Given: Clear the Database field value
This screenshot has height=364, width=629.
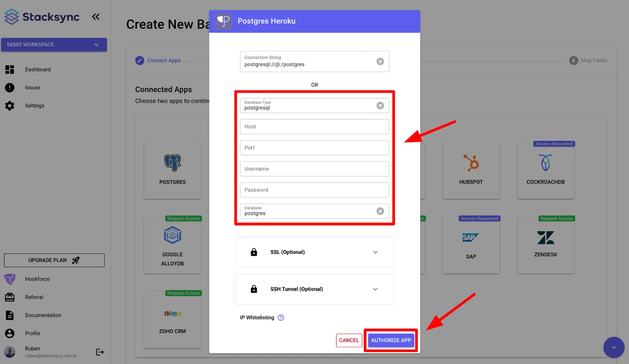Looking at the screenshot, I should pos(380,211).
